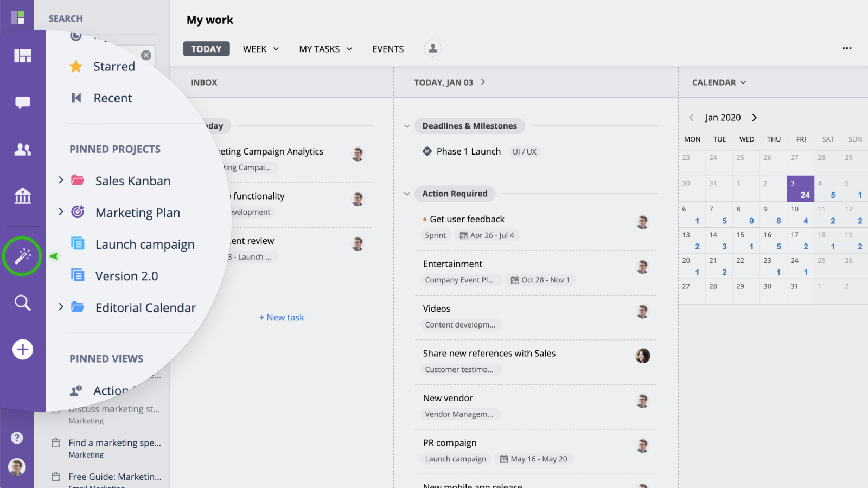Expand the Sales Kanban project
The image size is (868, 488).
tap(61, 180)
